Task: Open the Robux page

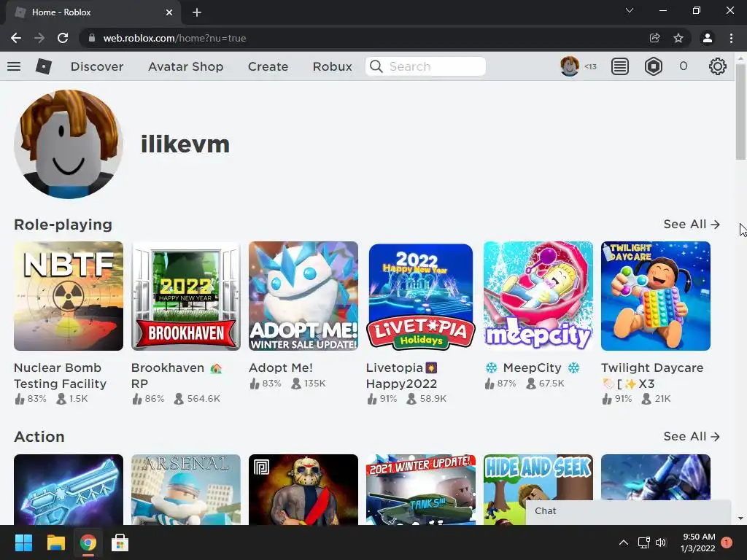Action: click(x=332, y=66)
